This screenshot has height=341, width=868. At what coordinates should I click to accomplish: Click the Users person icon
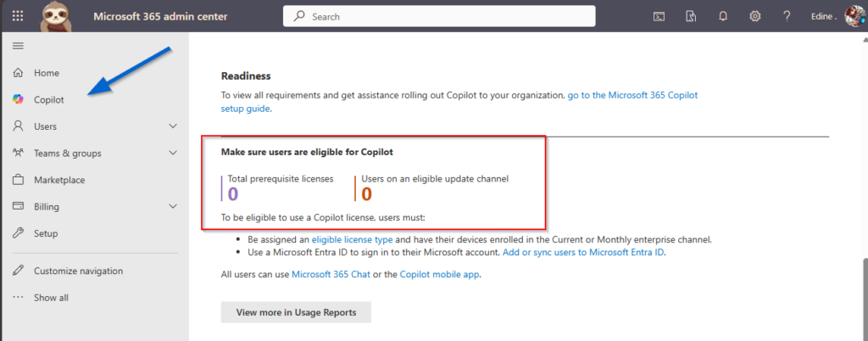19,126
